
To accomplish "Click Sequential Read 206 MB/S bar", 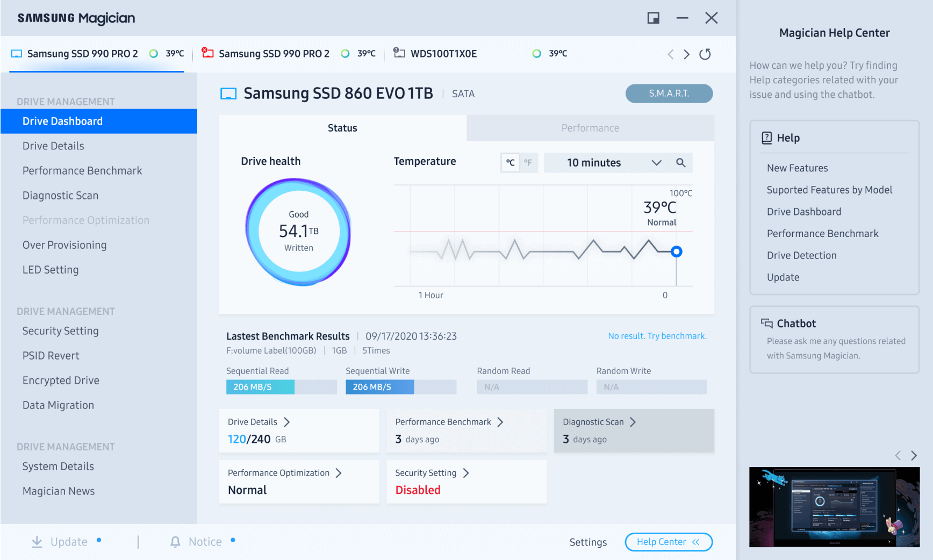I will click(282, 387).
